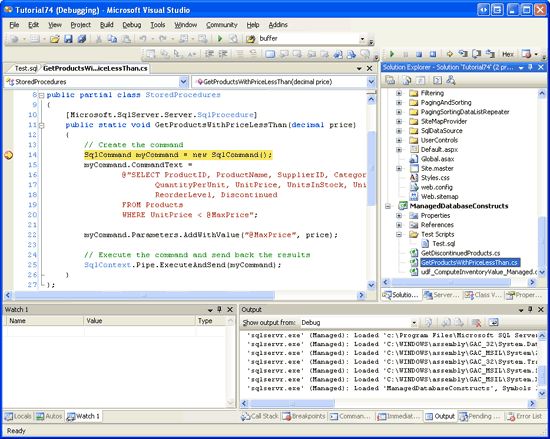Open the Error List tab
The image size is (550, 439).
point(525,416)
